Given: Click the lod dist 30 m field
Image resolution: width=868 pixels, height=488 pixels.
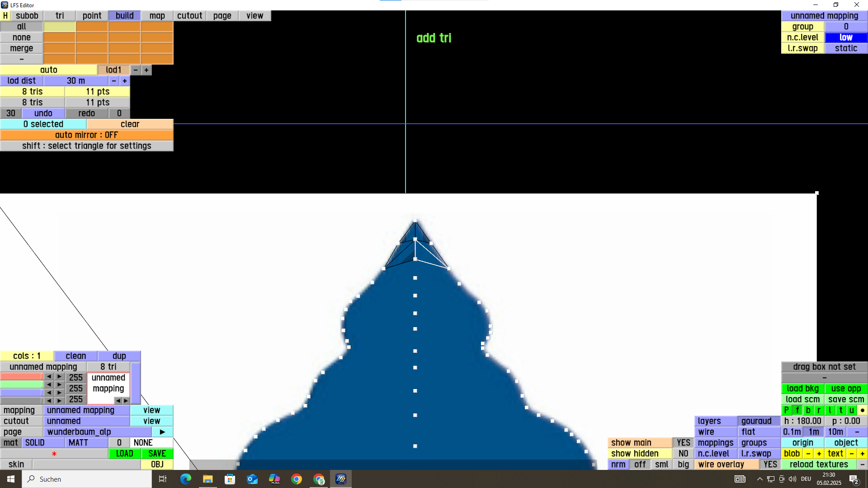Looking at the screenshot, I should (x=75, y=81).
